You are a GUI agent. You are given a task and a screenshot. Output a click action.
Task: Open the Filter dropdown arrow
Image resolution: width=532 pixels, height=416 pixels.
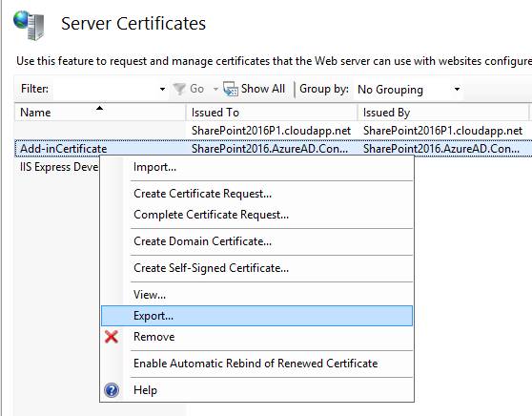162,90
